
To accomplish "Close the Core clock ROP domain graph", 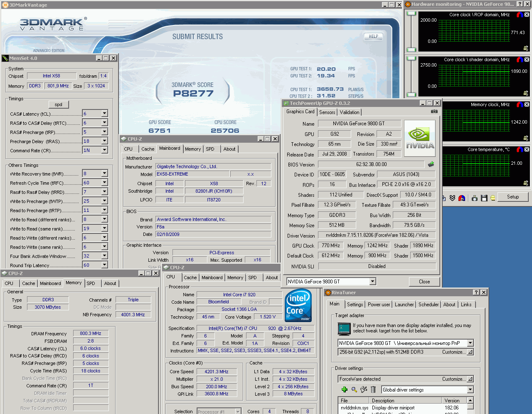I will [x=527, y=15].
